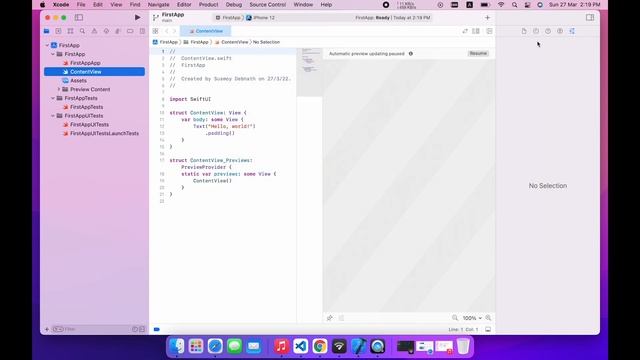Toggle the debug area at bottom right

pyautogui.click(x=488, y=329)
